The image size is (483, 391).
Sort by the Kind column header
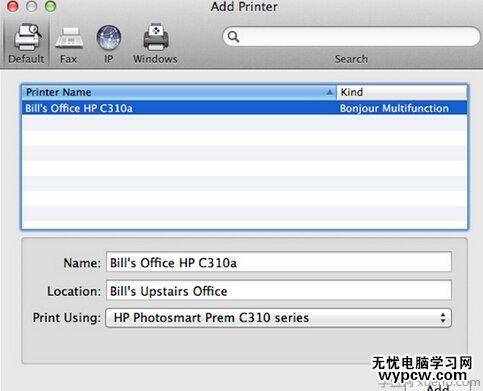(402, 92)
